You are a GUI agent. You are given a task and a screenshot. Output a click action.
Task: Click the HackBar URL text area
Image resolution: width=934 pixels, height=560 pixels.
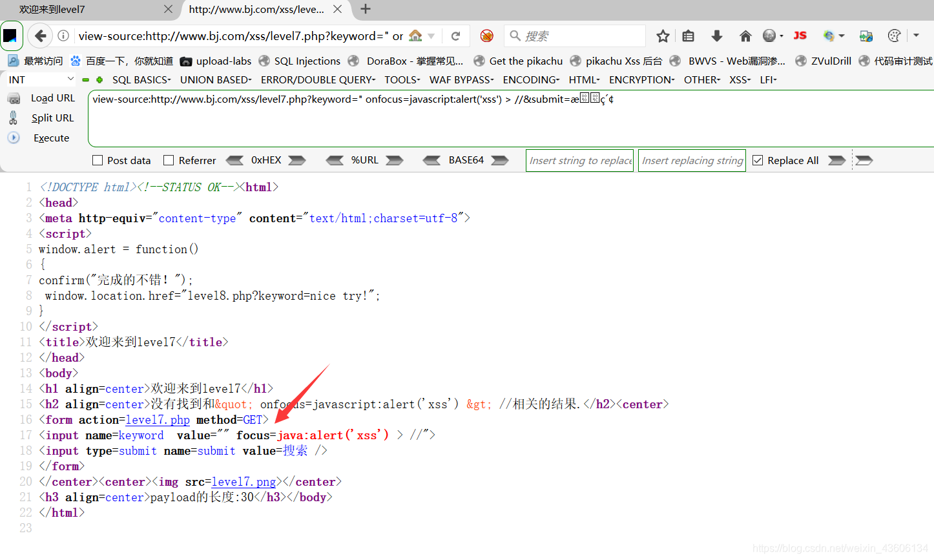point(510,118)
